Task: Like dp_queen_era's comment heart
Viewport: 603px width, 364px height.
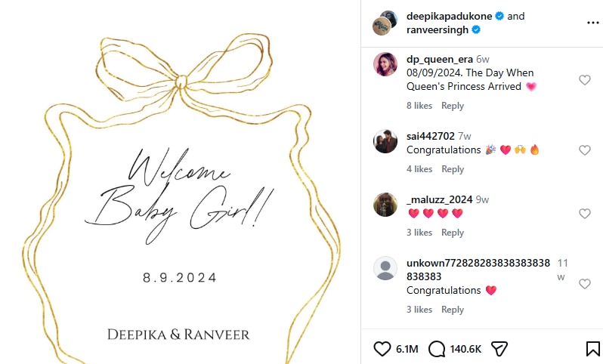Action: pyautogui.click(x=585, y=80)
